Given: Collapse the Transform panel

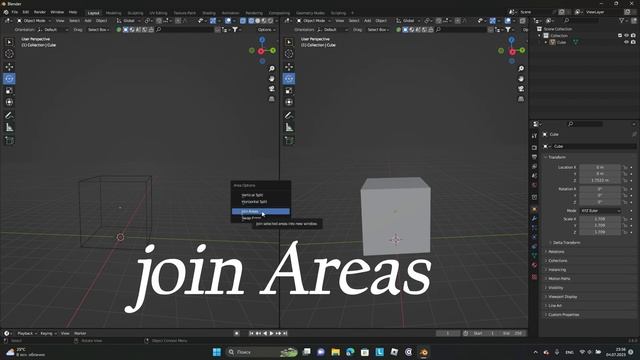Looking at the screenshot, I should click(x=557, y=157).
